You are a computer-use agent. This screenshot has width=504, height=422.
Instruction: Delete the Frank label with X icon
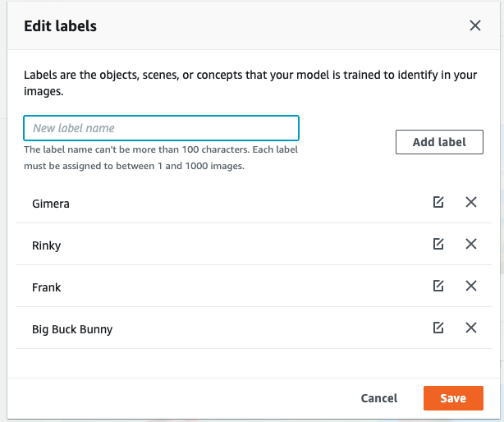click(471, 286)
